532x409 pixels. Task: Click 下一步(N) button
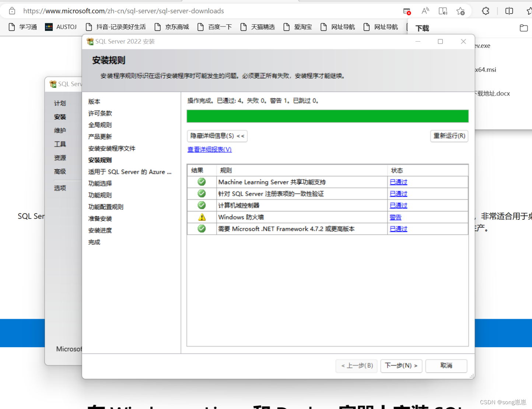pos(401,366)
